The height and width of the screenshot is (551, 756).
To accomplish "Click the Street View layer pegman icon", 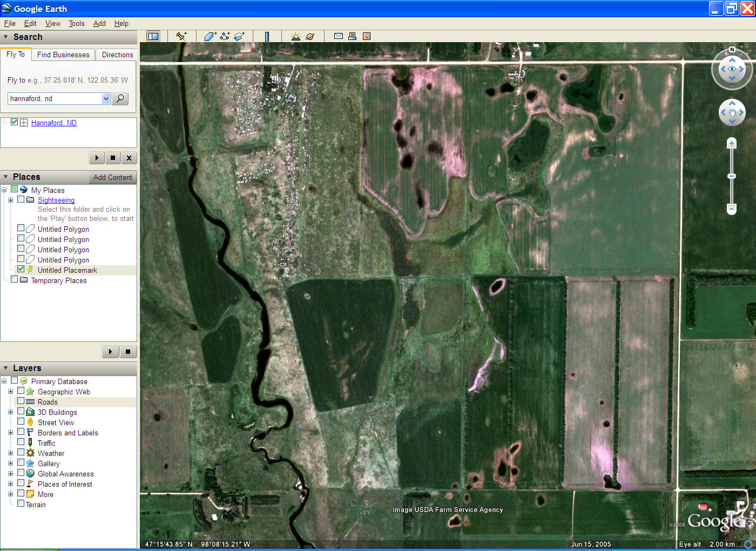I will [x=30, y=422].
